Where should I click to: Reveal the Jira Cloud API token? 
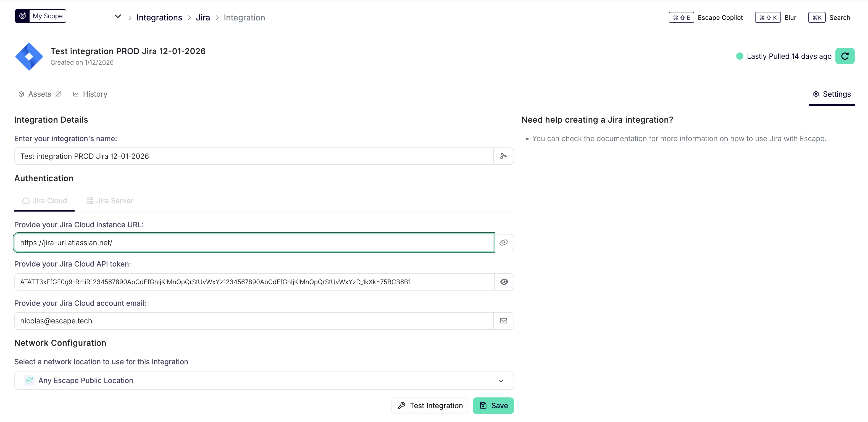pos(504,281)
